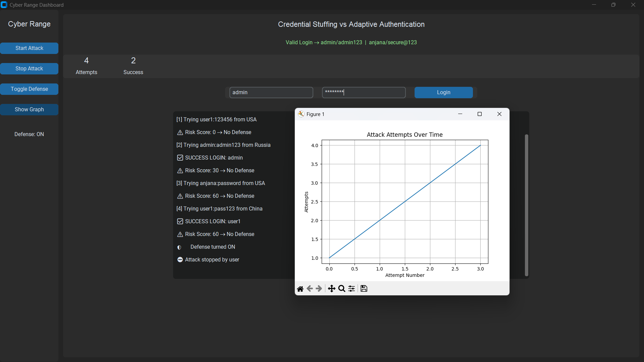This screenshot has width=644, height=362.
Task: Click the log panel vertical scrollbar
Action: pos(526,205)
